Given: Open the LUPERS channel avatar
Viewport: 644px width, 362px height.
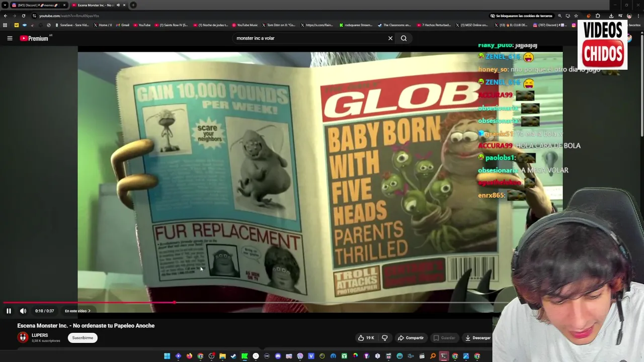Looking at the screenshot, I should (23, 337).
